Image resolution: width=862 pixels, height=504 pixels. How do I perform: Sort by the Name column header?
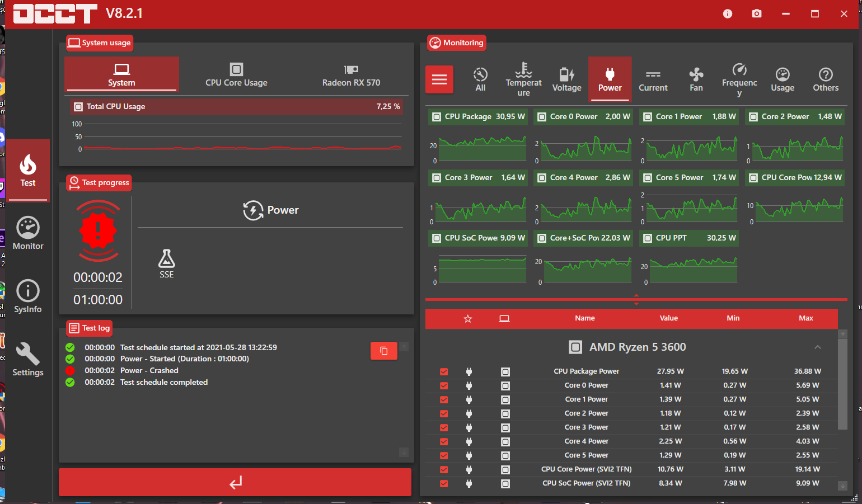point(585,318)
